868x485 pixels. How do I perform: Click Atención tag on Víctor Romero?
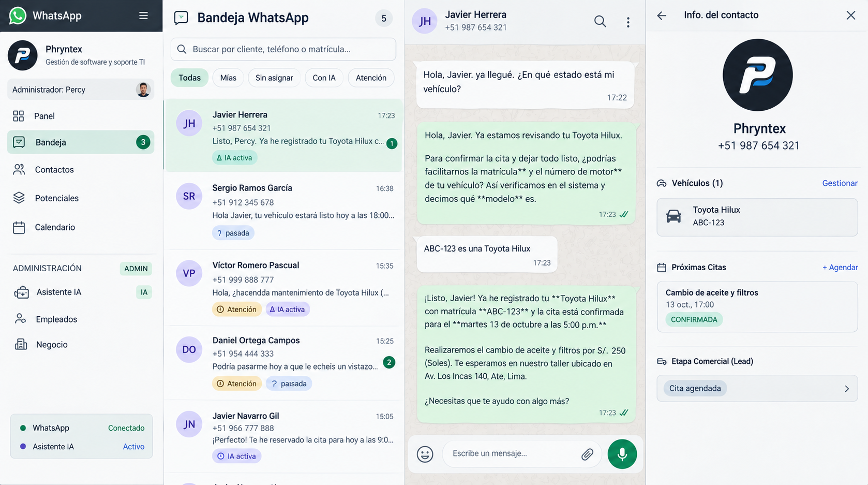tap(237, 310)
